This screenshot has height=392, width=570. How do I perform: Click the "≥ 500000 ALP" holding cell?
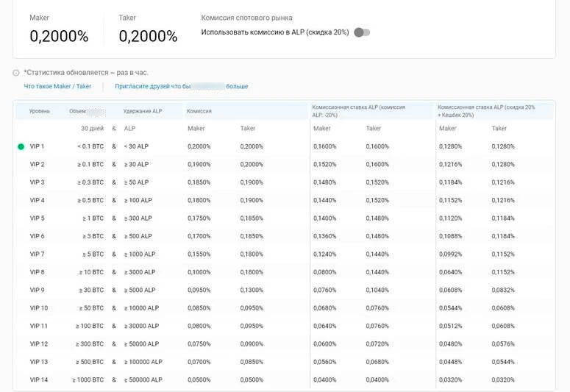click(143, 379)
